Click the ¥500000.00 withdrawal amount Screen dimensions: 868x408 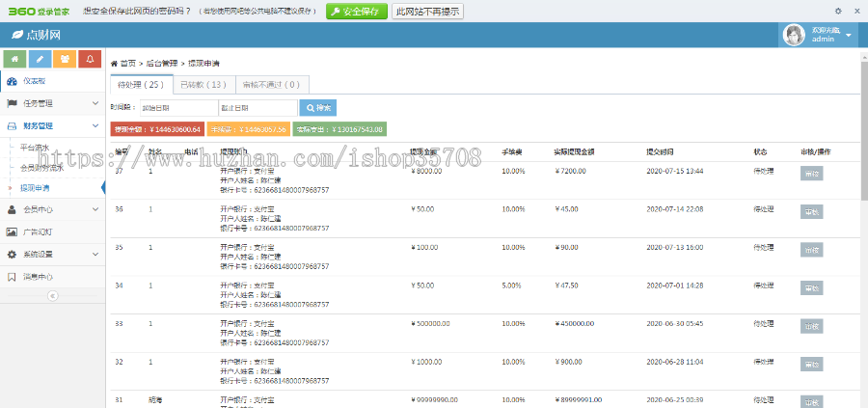tap(430, 323)
